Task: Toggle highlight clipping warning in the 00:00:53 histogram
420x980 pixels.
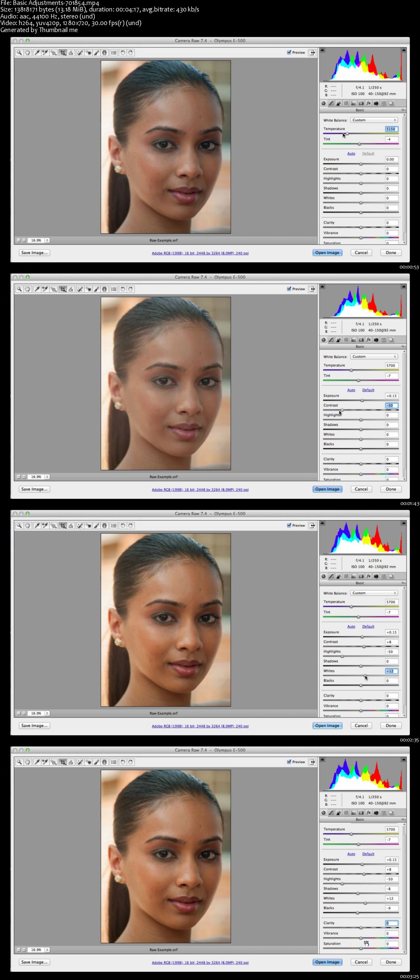Action: (x=404, y=50)
